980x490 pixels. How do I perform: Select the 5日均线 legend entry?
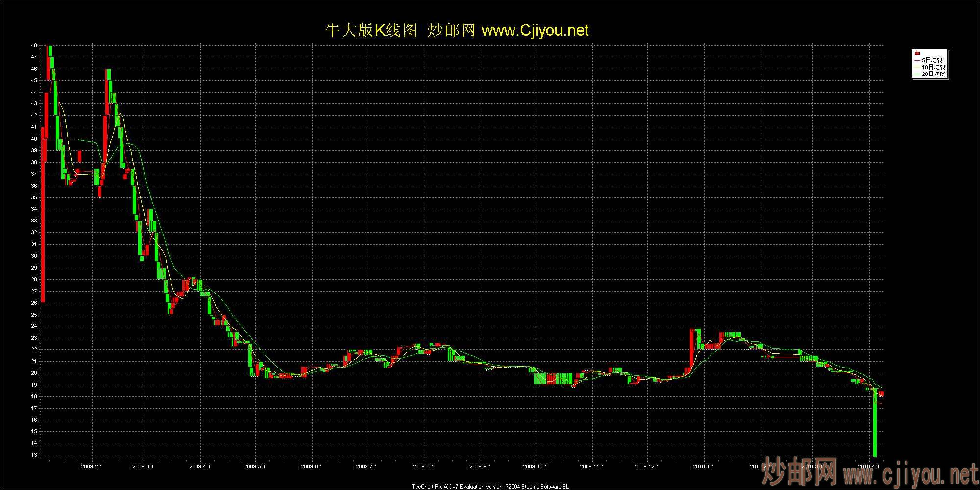pos(933,60)
